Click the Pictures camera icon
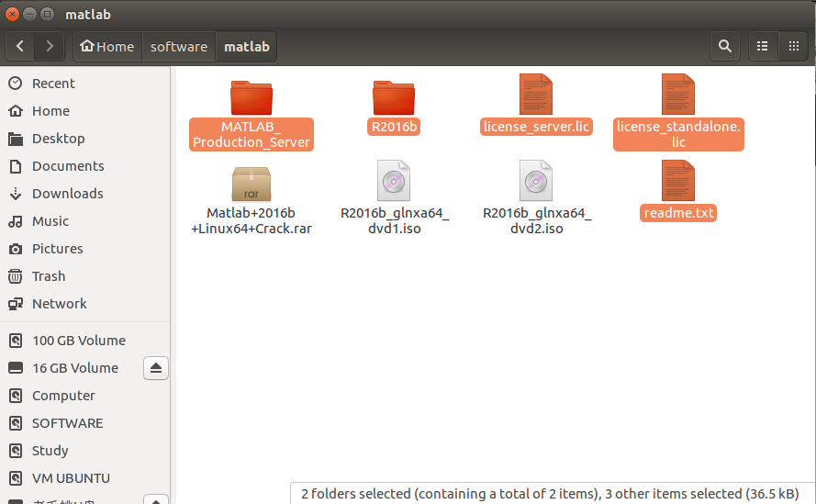 click(x=16, y=249)
